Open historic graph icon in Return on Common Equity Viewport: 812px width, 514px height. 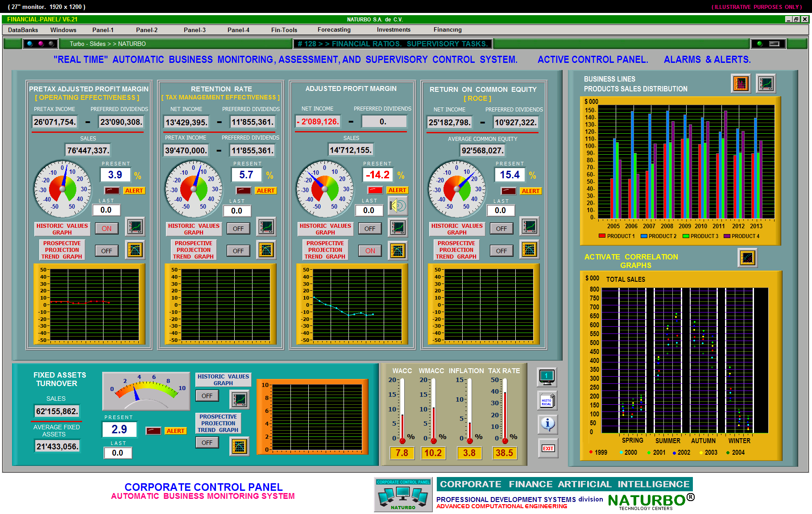pyautogui.click(x=530, y=226)
